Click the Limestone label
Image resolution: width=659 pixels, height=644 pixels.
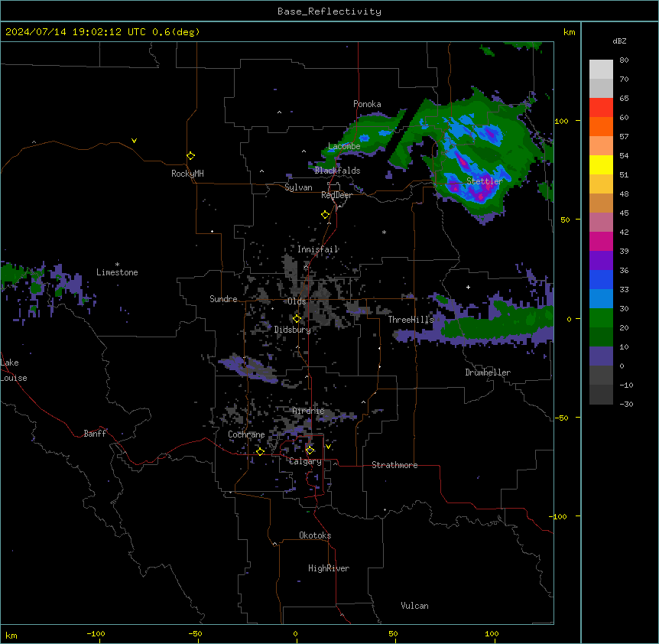click(x=117, y=272)
